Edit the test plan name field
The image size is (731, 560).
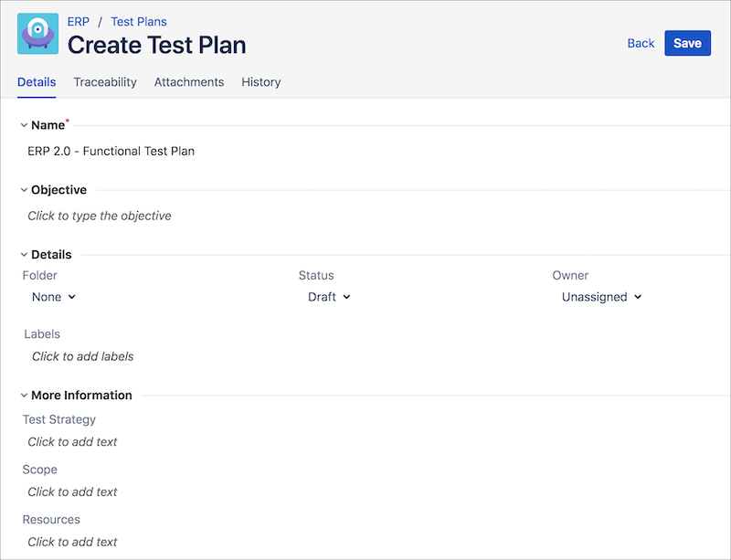coord(111,152)
